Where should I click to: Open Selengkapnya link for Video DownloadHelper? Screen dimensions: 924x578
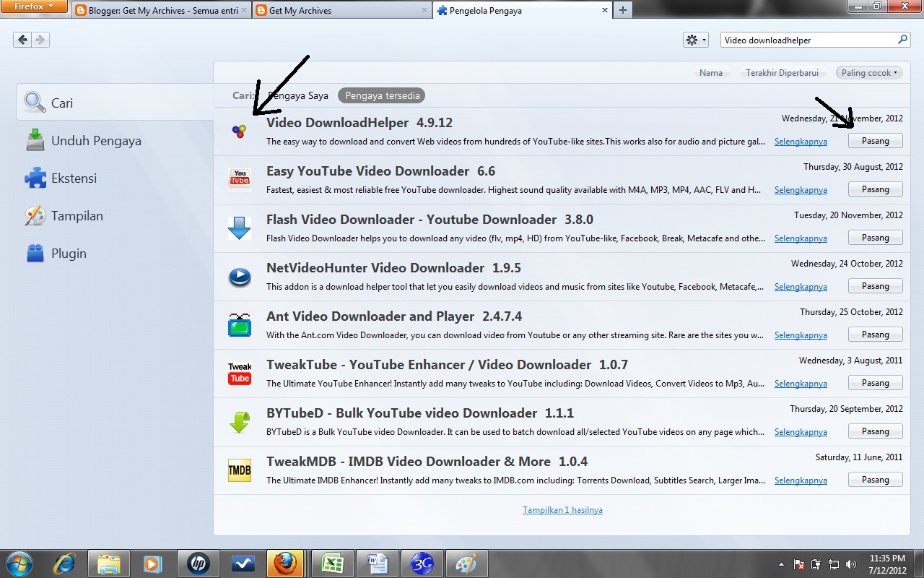pyautogui.click(x=801, y=142)
